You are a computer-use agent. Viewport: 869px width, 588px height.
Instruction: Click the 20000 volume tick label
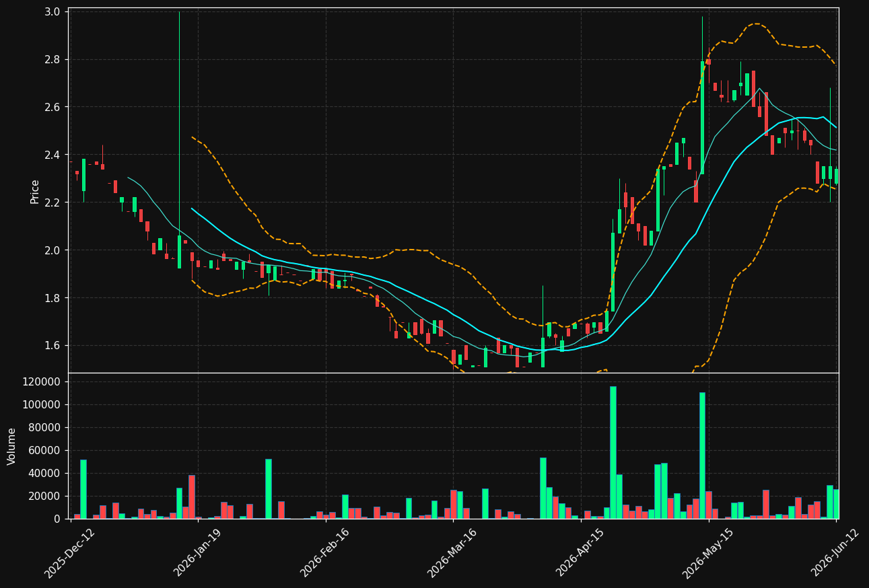(x=45, y=497)
